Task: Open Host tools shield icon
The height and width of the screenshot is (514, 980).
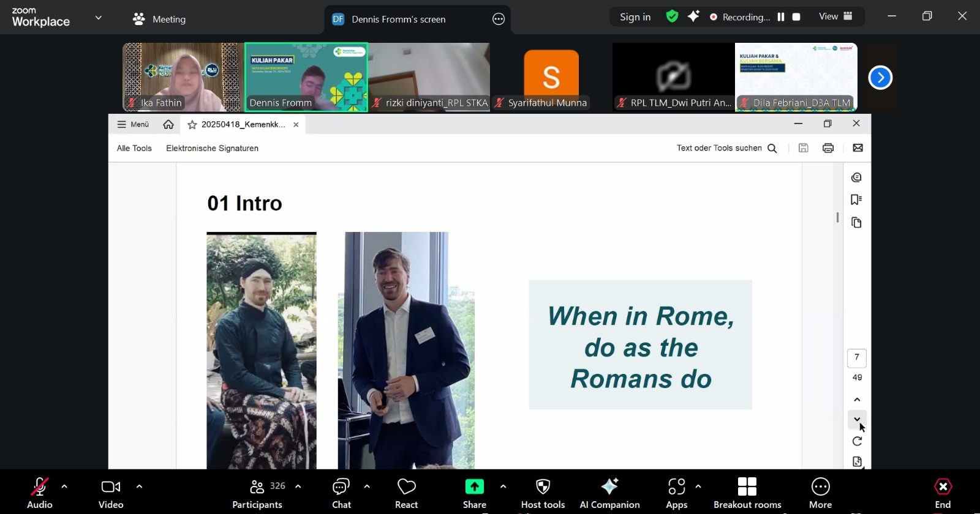Action: [x=543, y=493]
